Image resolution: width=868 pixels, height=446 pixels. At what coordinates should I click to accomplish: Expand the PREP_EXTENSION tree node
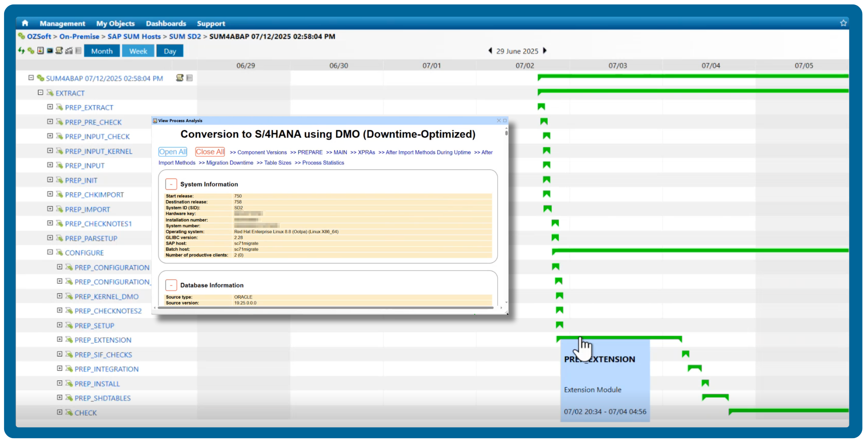pyautogui.click(x=59, y=339)
